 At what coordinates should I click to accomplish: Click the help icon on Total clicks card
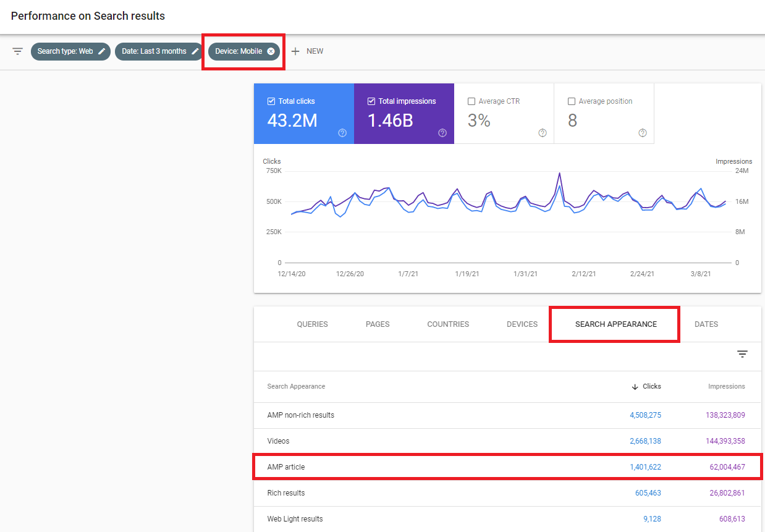(x=342, y=133)
